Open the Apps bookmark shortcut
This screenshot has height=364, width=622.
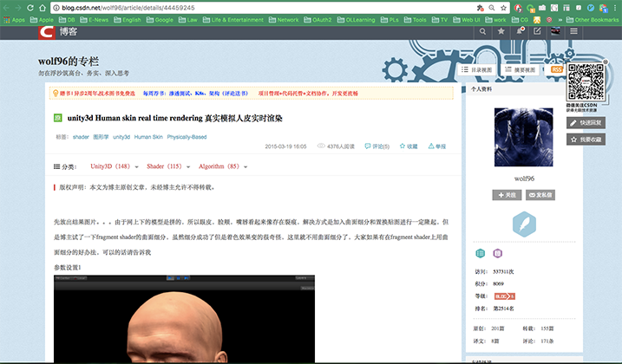(x=14, y=19)
